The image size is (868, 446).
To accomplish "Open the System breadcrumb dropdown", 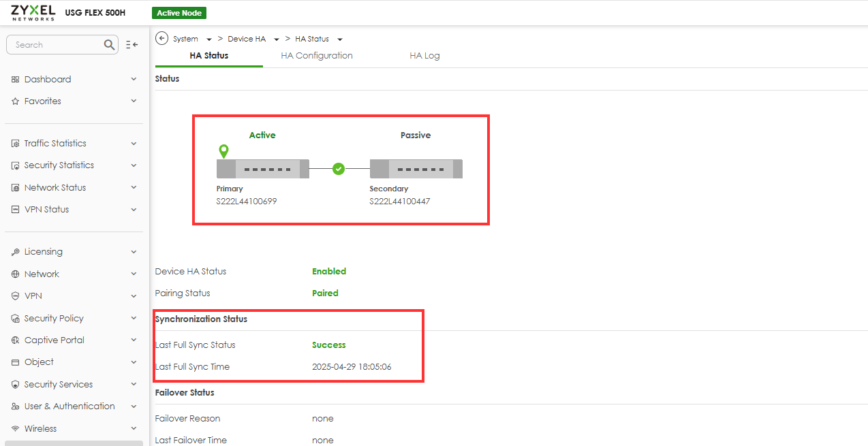I will 209,39.
